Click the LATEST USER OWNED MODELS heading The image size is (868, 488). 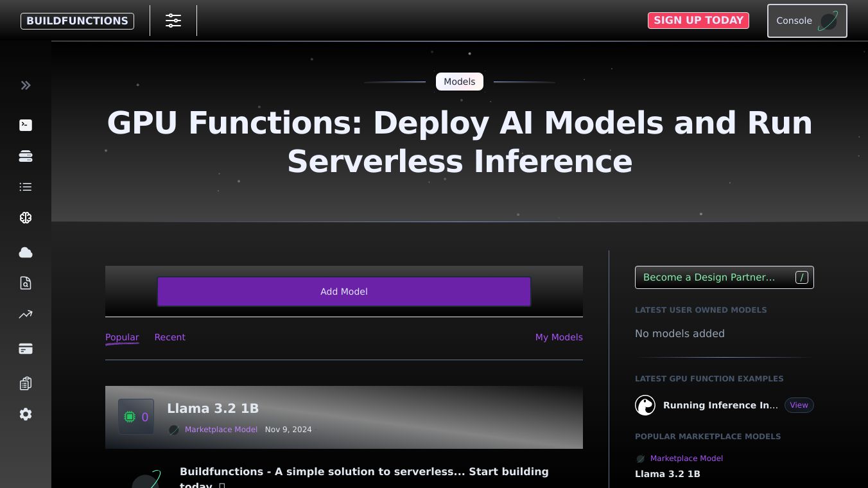click(x=701, y=310)
